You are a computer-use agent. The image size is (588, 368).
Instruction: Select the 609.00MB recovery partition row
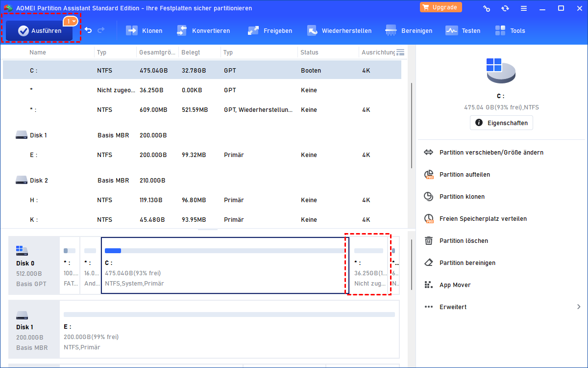tap(202, 109)
